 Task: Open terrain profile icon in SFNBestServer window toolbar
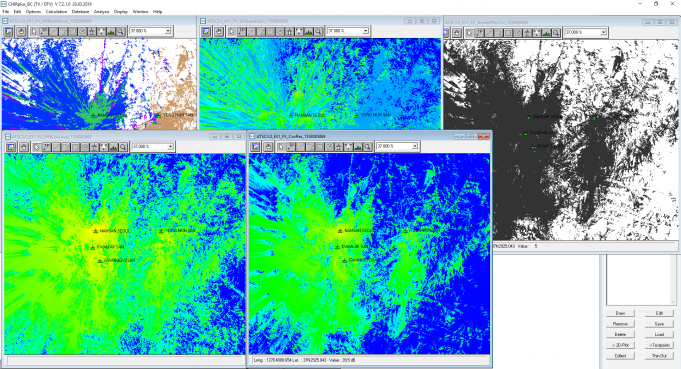point(111,31)
